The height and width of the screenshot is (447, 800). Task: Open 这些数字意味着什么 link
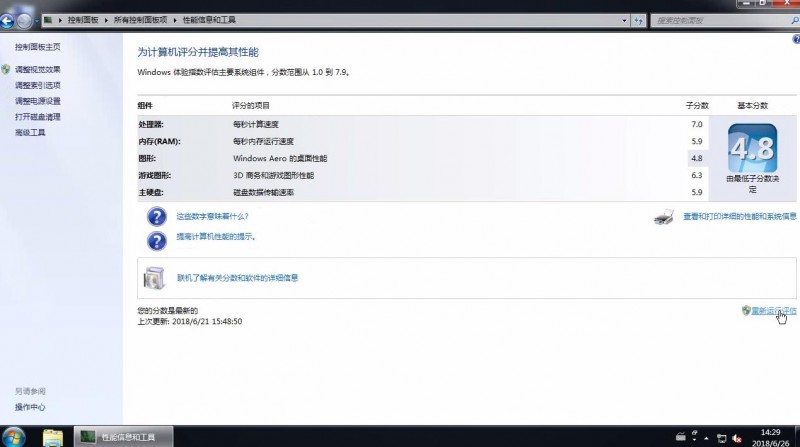coord(212,216)
